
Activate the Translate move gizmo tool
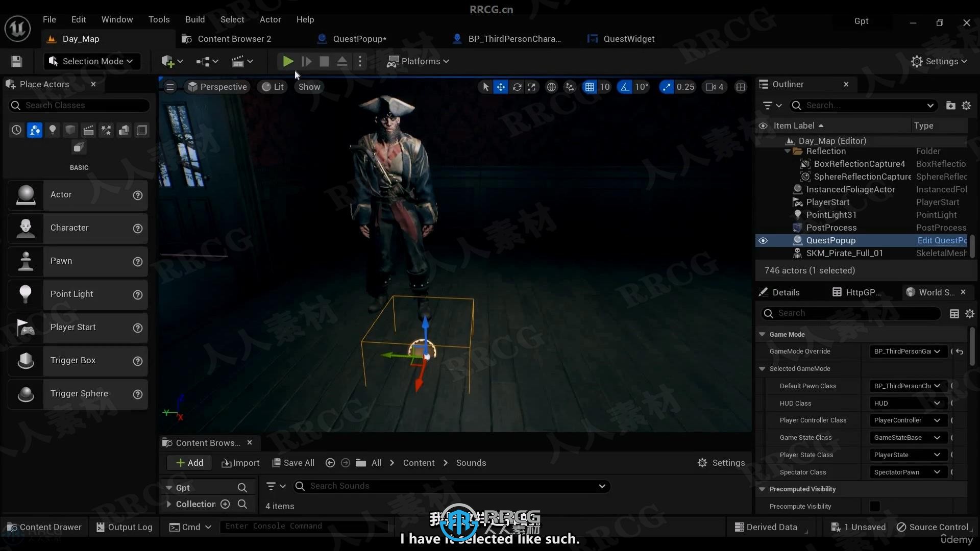click(501, 87)
